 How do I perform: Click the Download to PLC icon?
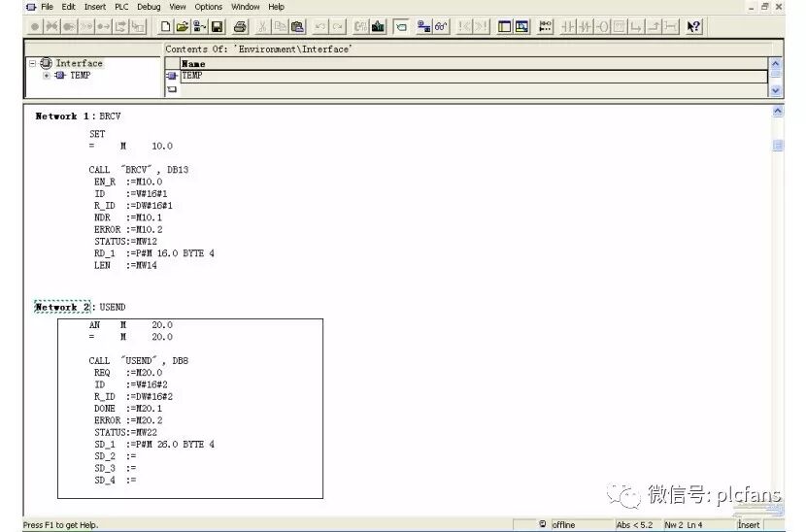379,26
